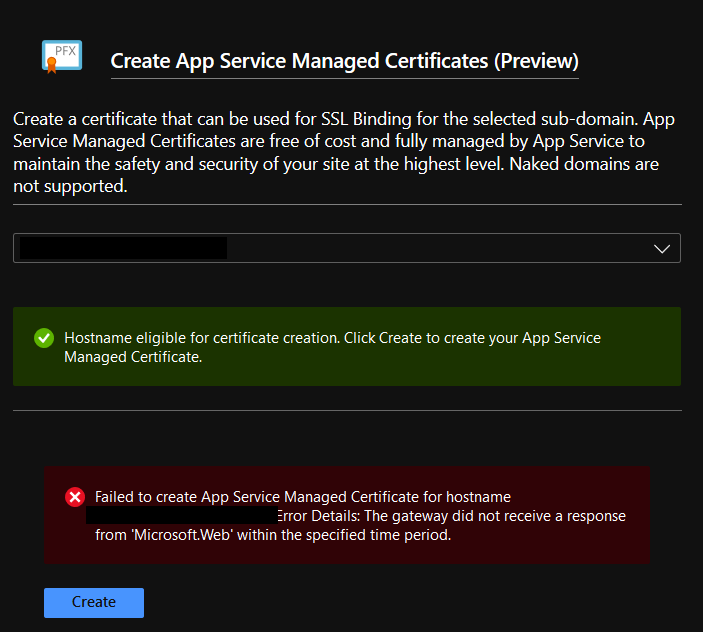Expand the hostname dropdown chevron
Screen dimensions: 703x632
(661, 249)
